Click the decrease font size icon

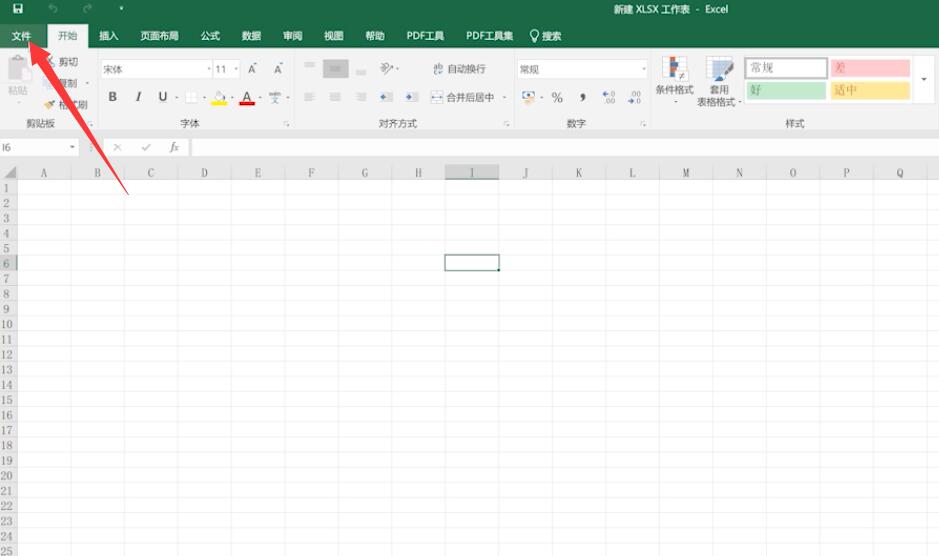(278, 69)
